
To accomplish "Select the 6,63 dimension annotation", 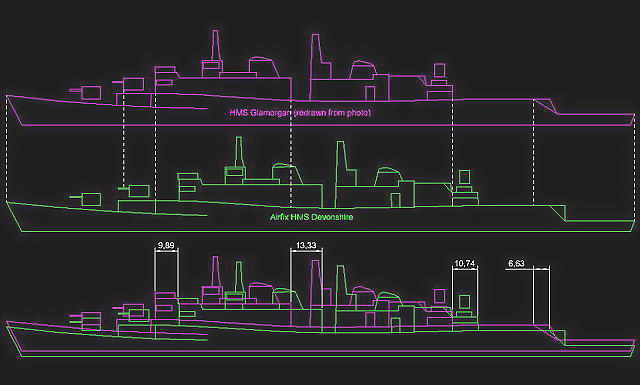I will 516,264.
